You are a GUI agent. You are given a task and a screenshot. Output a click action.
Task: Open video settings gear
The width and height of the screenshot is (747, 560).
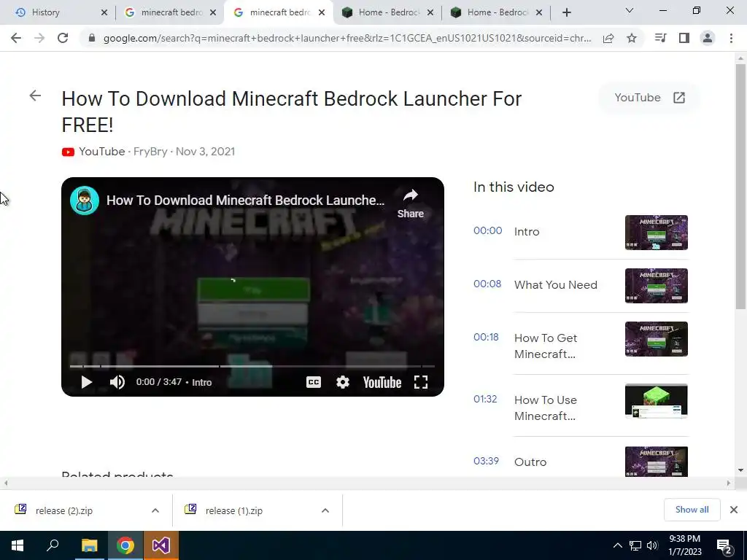click(x=343, y=382)
